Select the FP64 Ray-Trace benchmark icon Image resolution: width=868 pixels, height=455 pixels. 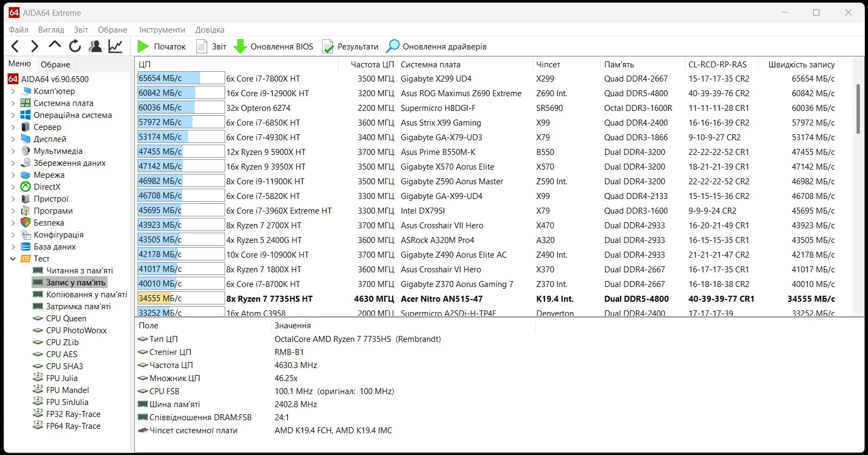click(38, 426)
